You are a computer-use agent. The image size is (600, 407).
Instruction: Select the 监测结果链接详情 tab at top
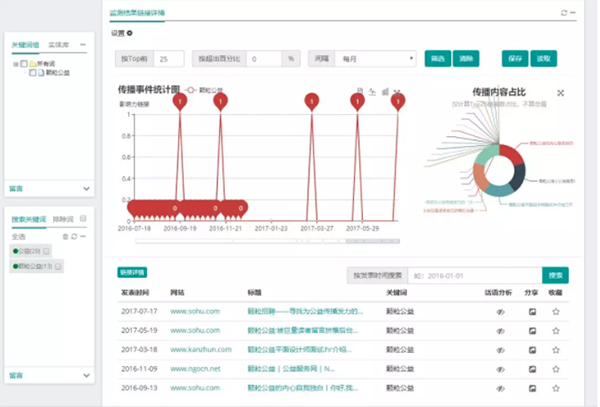click(137, 13)
